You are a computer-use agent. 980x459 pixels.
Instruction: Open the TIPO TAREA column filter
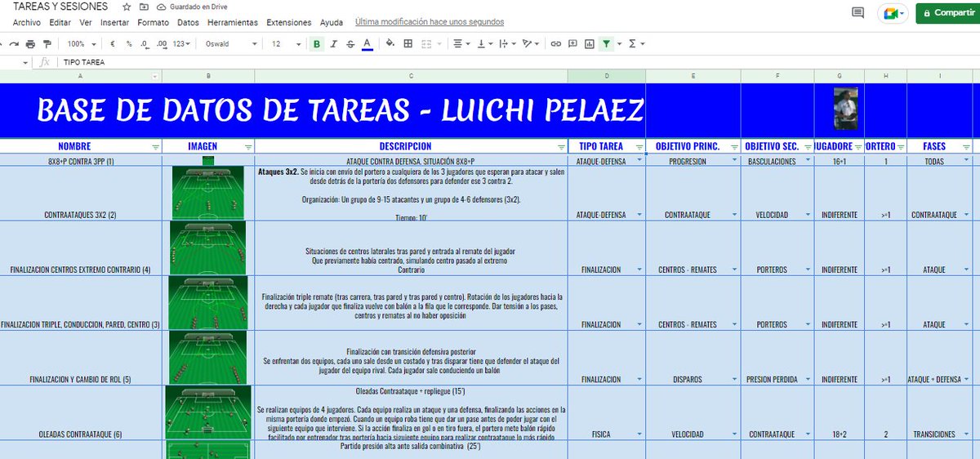tap(639, 147)
